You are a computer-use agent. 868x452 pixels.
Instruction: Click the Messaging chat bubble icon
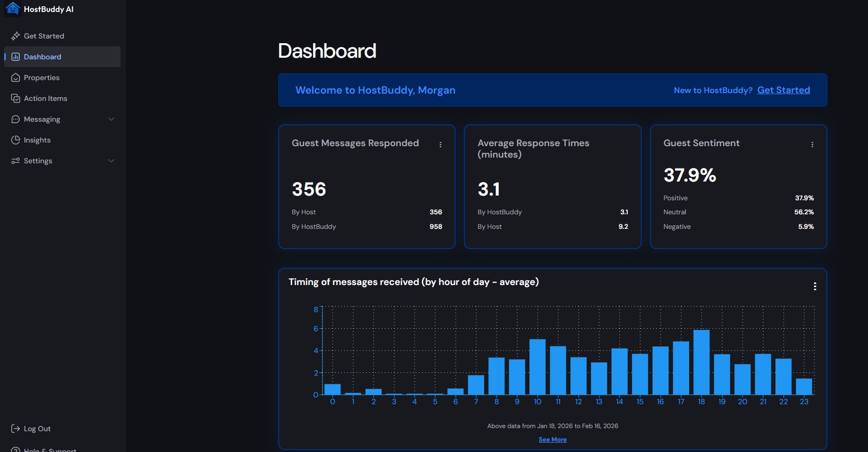16,119
